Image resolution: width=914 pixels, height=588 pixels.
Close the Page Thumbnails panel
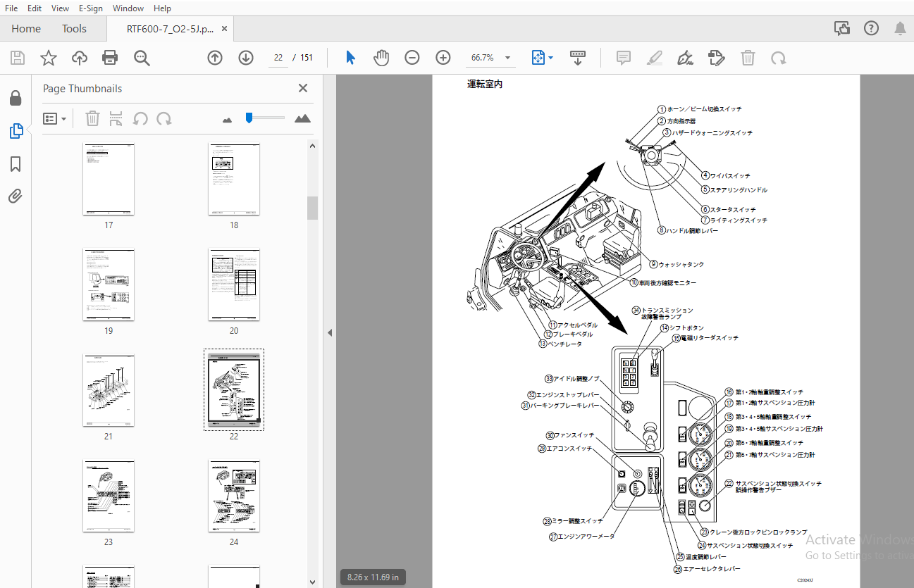tap(303, 88)
